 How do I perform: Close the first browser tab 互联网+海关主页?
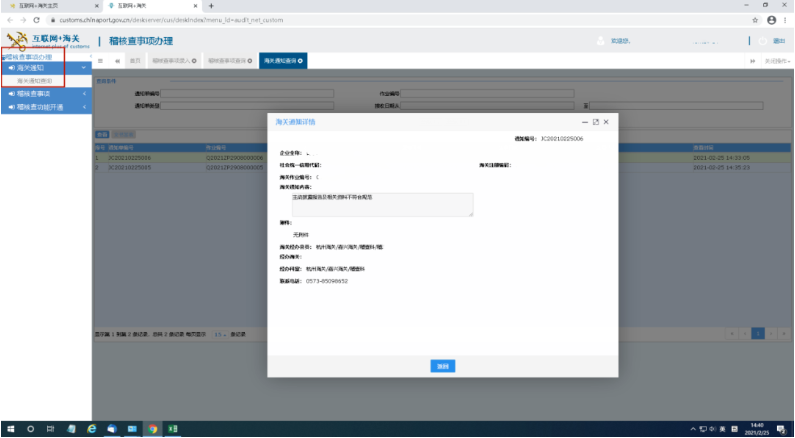(97, 6)
